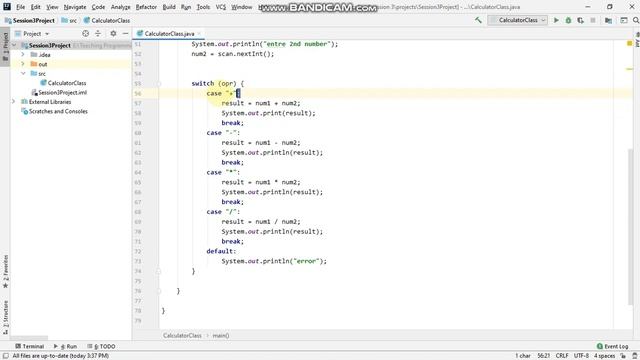The height and width of the screenshot is (360, 640).
Task: Click the main() breadcrumb below editor
Action: coord(221,336)
